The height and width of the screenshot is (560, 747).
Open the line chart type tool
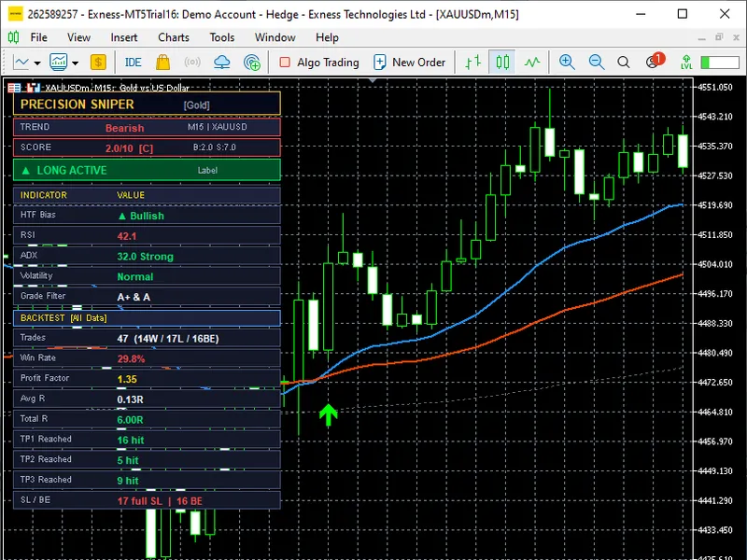point(21,63)
